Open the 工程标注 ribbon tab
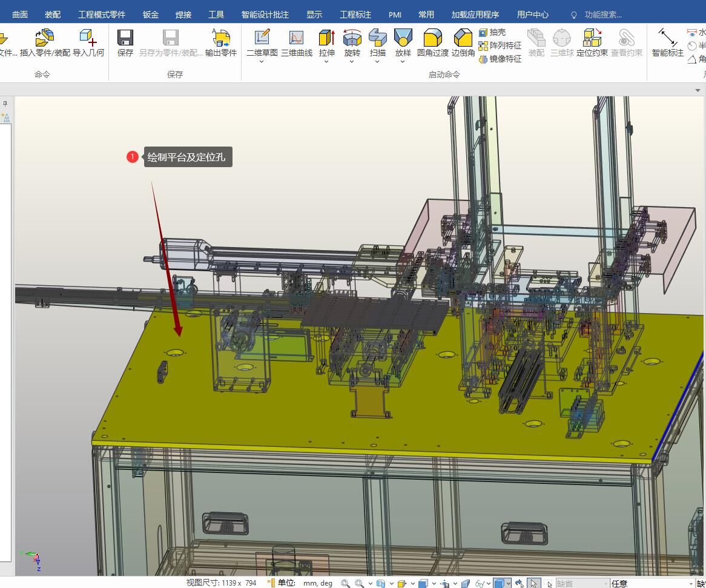 tap(355, 15)
